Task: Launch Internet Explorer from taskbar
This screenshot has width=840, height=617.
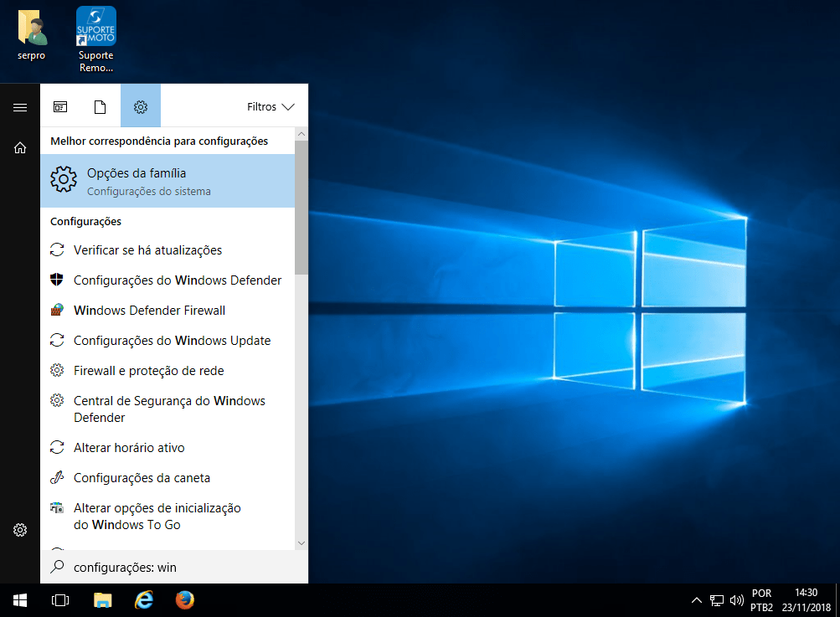Action: click(x=144, y=599)
